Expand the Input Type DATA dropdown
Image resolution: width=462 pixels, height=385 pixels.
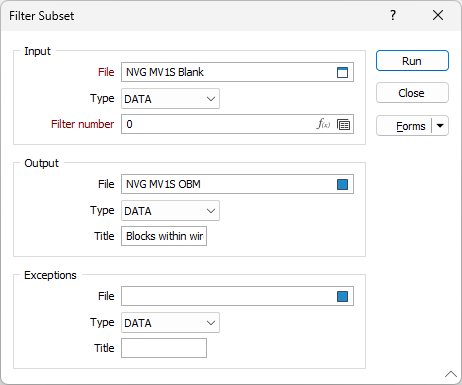pos(170,99)
